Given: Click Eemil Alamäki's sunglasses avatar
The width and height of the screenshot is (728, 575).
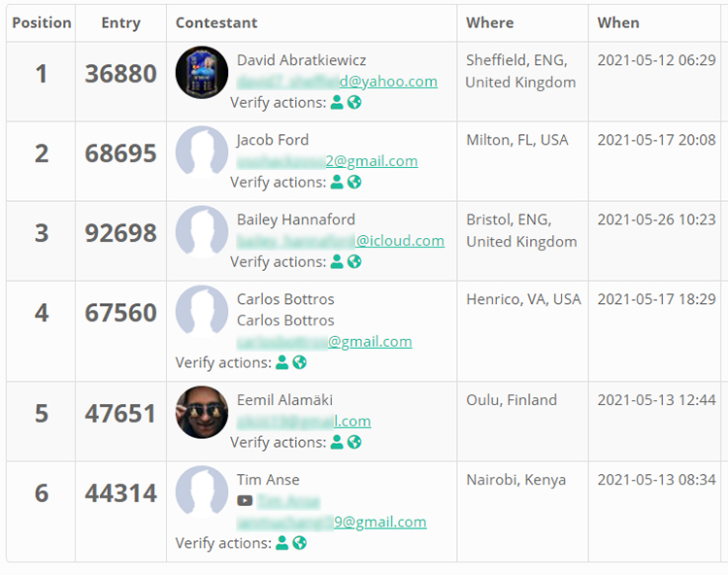Looking at the screenshot, I should point(202,413).
